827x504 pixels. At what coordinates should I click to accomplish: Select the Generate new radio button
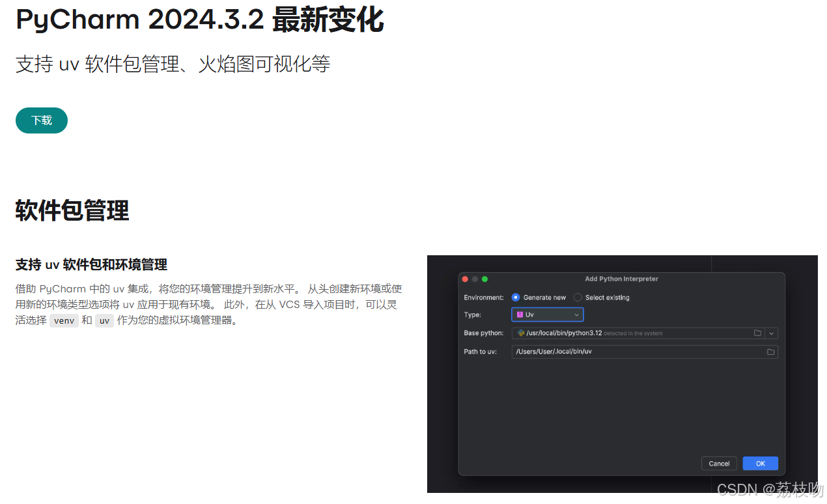click(516, 298)
